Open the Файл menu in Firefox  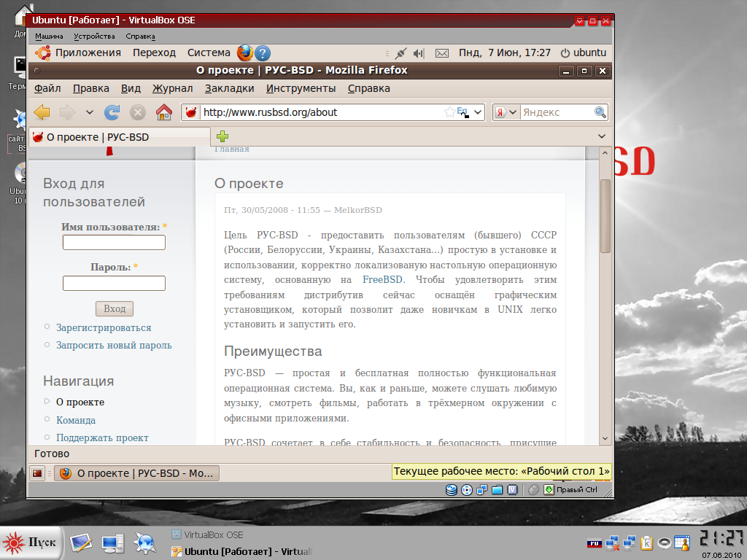click(x=47, y=88)
